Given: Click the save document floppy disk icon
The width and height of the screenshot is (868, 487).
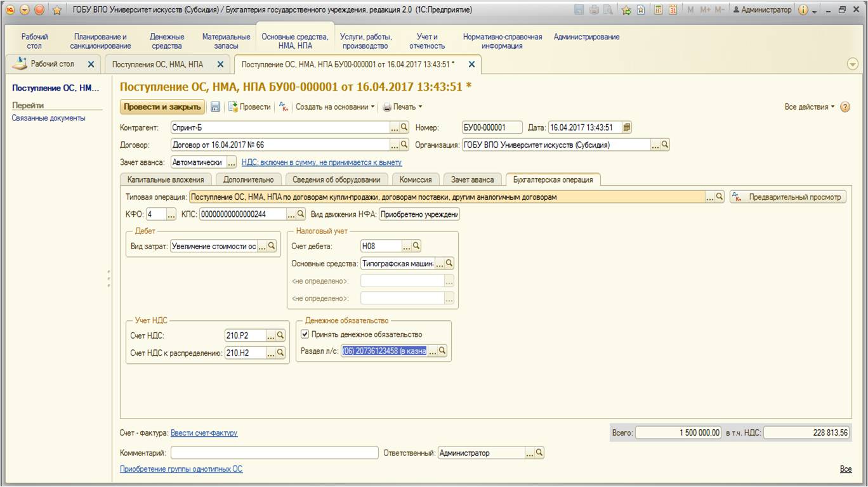Looking at the screenshot, I should point(216,107).
